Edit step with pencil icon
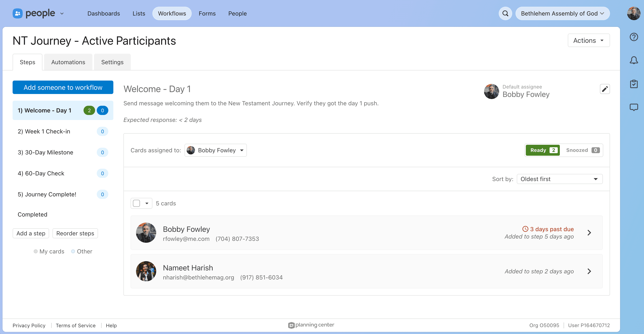 point(605,89)
